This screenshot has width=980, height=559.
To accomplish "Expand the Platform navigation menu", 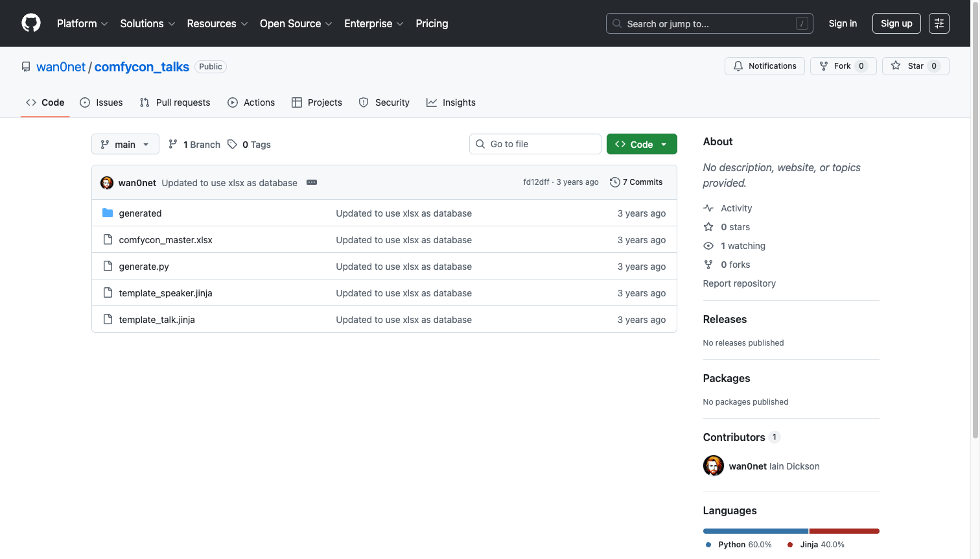I will (82, 23).
